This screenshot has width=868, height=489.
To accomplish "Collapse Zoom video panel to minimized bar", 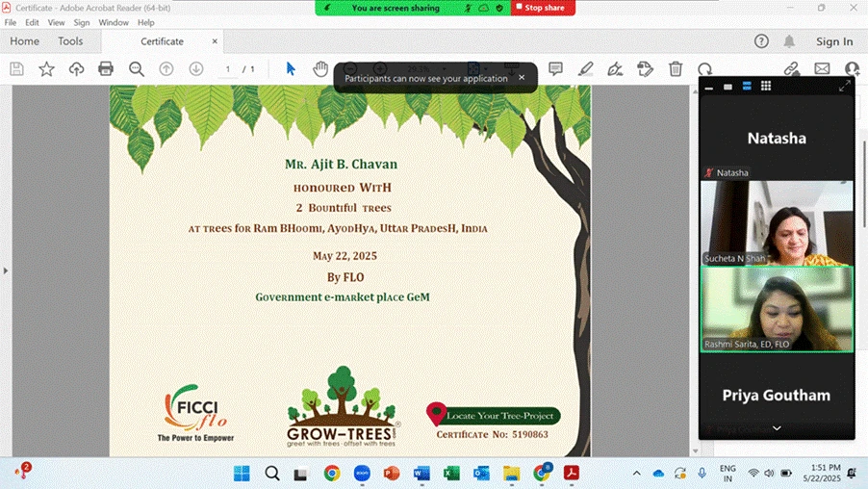I will 709,88.
